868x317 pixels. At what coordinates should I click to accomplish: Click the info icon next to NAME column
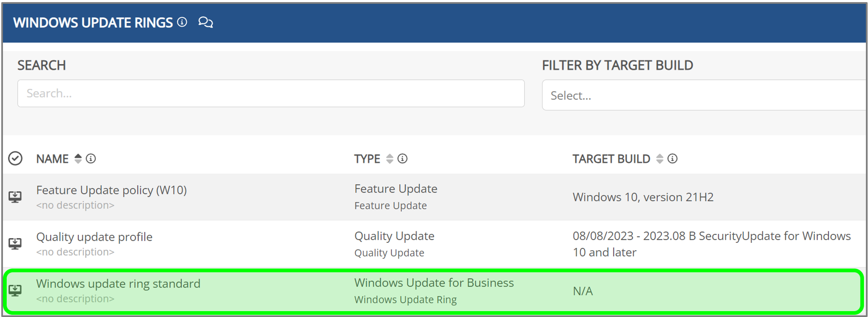coord(91,158)
